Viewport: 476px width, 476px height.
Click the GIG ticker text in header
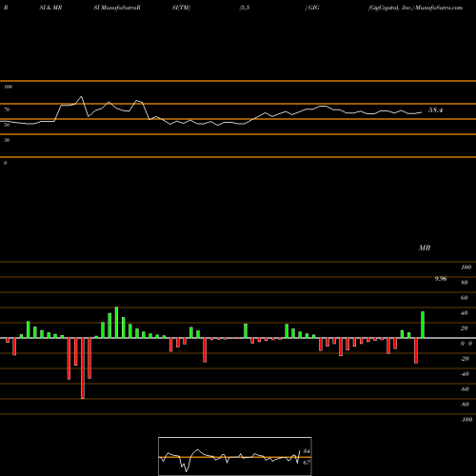(314, 8)
